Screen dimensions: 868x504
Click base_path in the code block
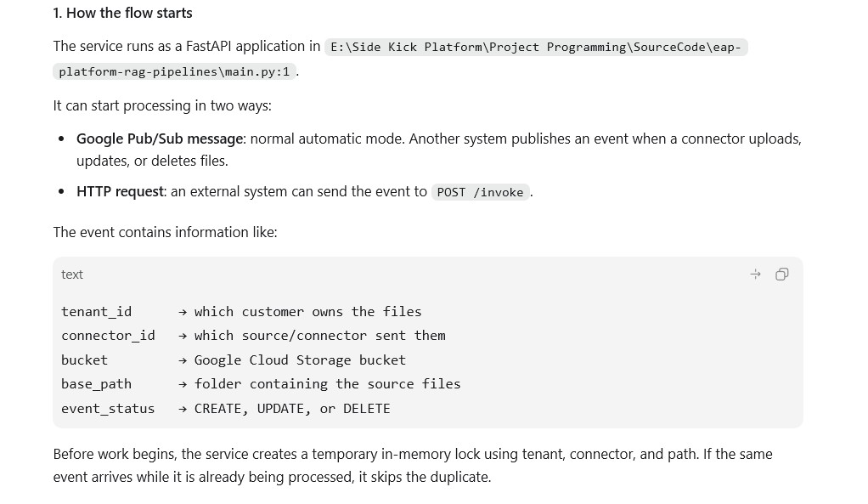pyautogui.click(x=96, y=384)
